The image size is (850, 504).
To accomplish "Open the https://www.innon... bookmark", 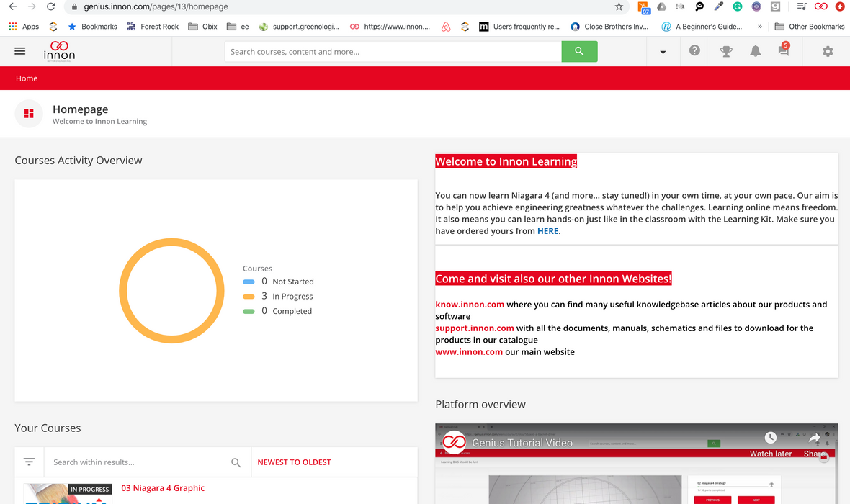I will [x=390, y=26].
